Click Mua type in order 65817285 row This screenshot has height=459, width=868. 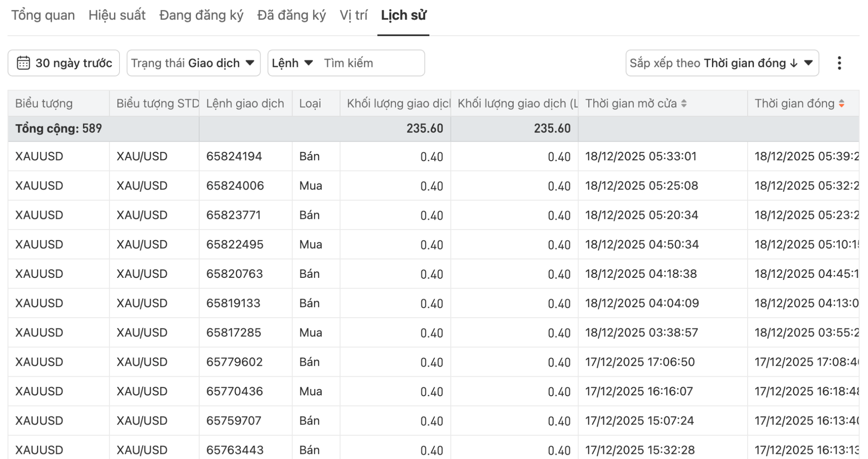point(311,333)
